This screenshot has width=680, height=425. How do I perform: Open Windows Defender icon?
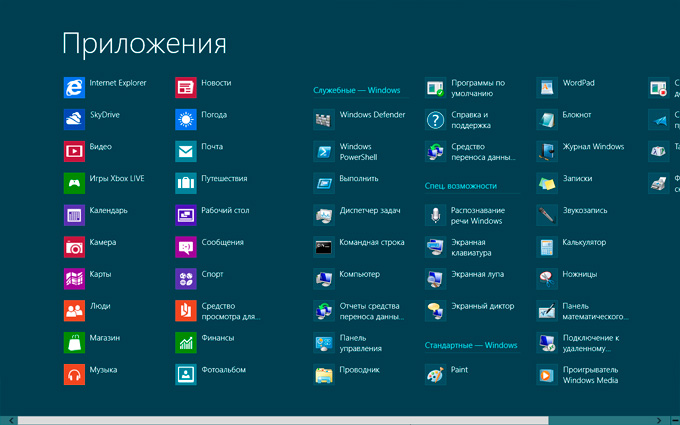pos(323,119)
